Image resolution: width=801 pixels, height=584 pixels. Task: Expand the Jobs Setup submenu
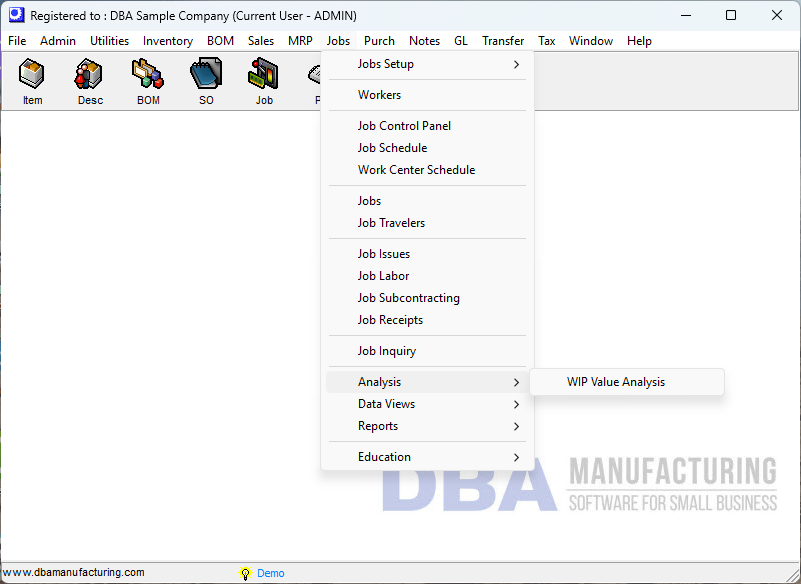click(428, 64)
